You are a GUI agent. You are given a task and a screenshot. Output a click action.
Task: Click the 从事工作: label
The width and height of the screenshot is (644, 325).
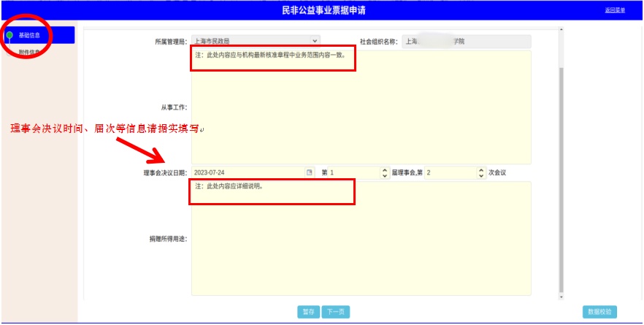coord(174,107)
